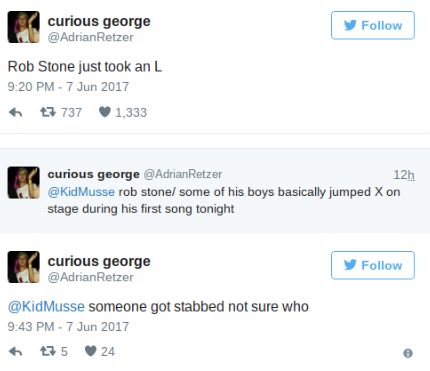Open @AdrianRetzer handle on the first tweet
The height and width of the screenshot is (371, 430).
coord(90,37)
